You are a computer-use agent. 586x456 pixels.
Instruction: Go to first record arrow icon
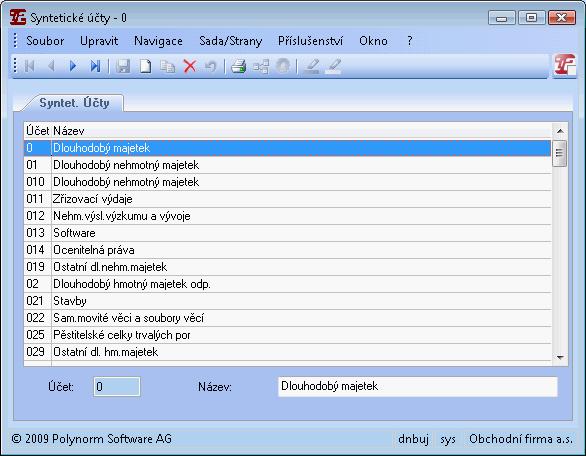[30, 66]
